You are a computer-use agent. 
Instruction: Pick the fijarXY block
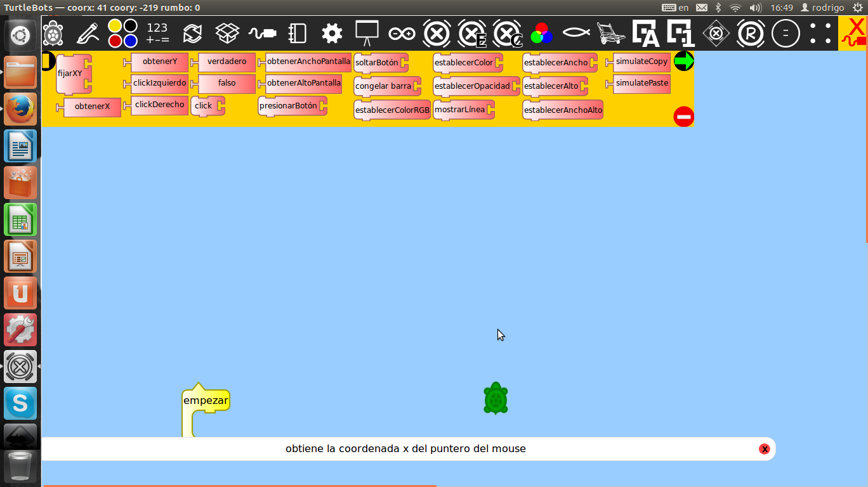74,74
